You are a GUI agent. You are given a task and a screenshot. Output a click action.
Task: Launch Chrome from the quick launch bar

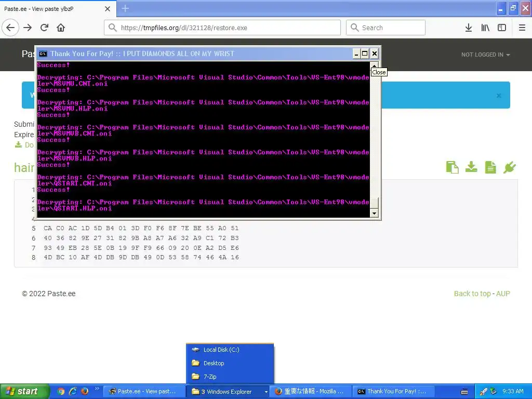[61, 392]
